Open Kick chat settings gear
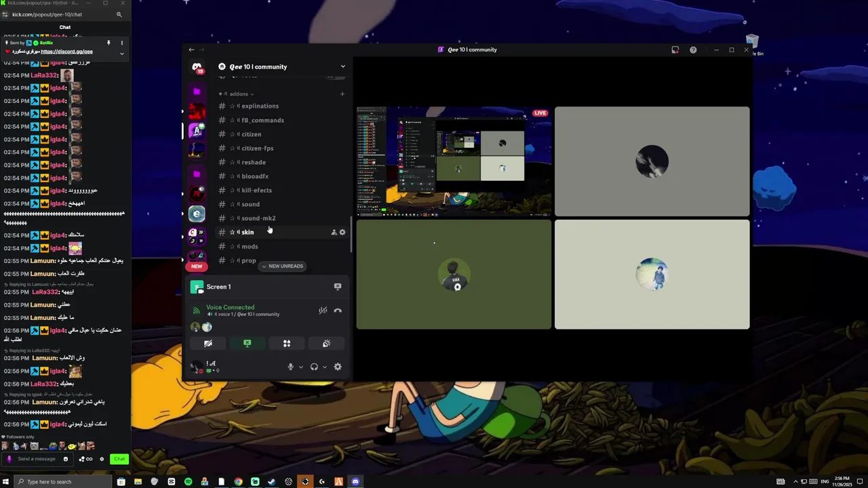Viewport: 868px width, 488px height. (102, 459)
